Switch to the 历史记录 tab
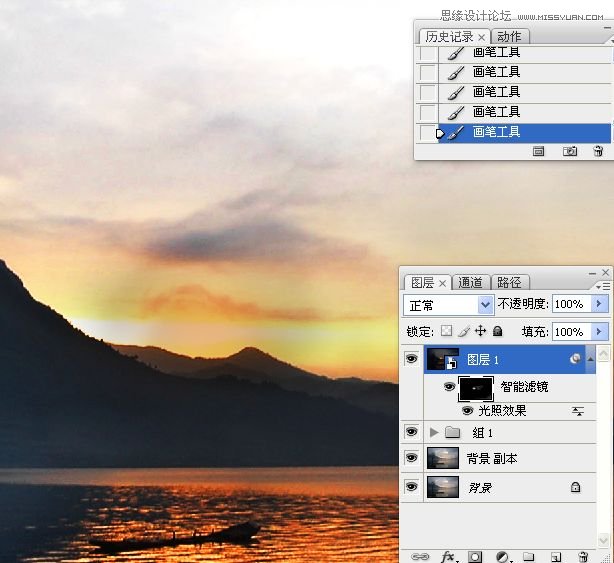Screen dimensions: 614x563 (449, 37)
